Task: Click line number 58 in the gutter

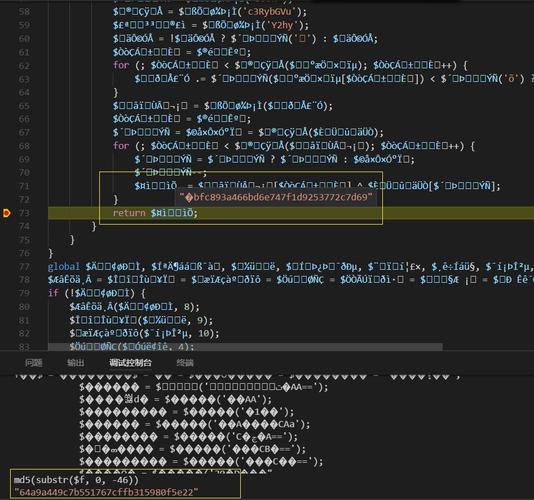Action: (24, 12)
